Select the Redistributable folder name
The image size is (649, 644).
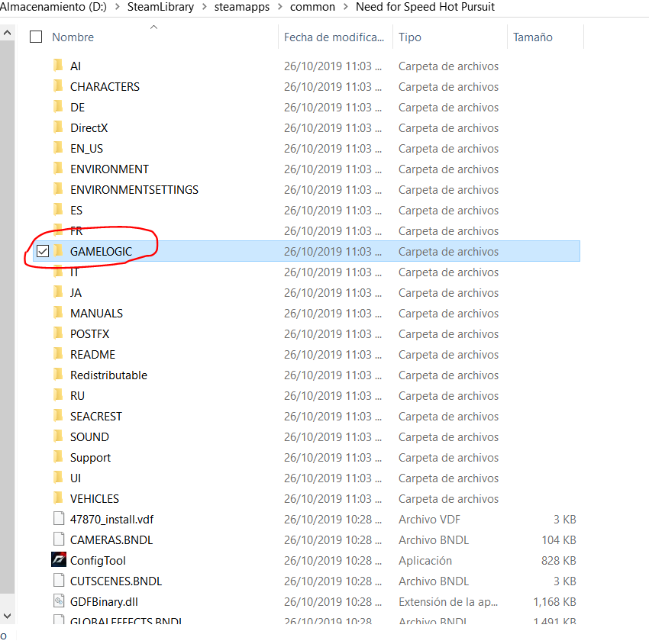(108, 375)
